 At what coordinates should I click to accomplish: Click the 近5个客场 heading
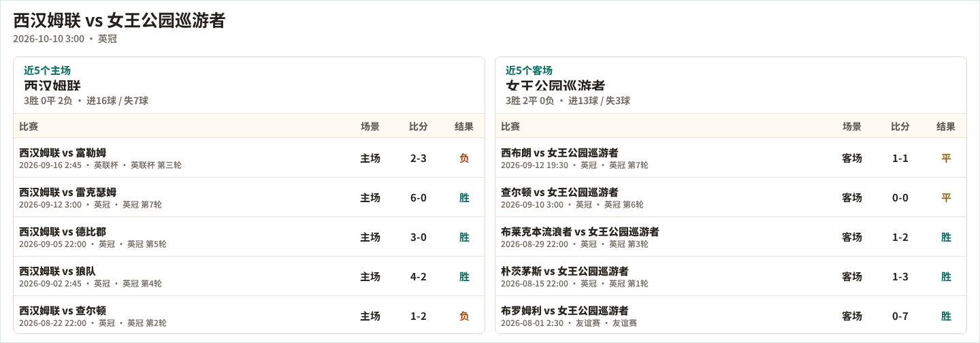529,70
